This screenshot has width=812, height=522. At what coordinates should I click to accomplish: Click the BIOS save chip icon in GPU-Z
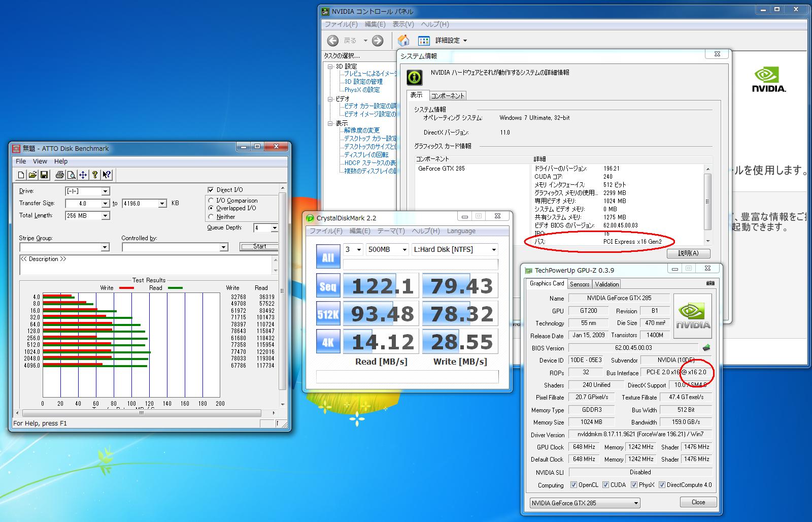click(x=706, y=348)
